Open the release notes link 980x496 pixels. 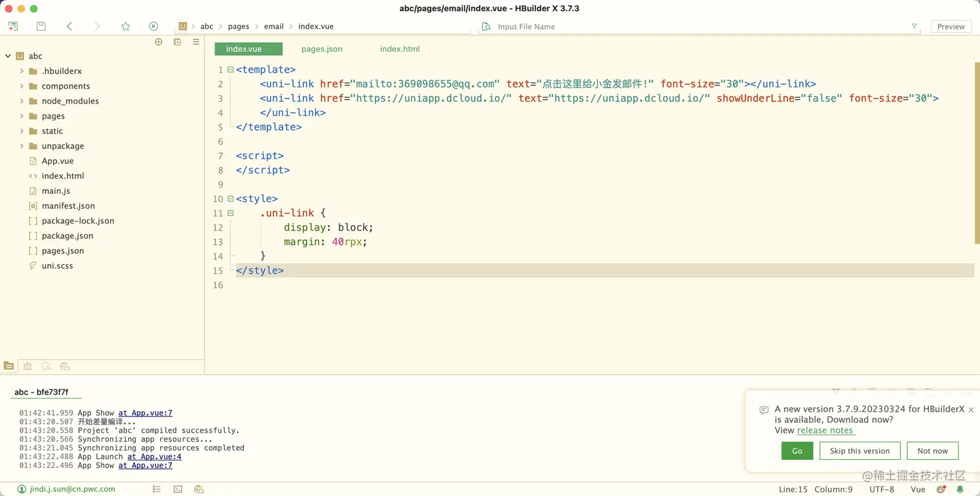(825, 431)
